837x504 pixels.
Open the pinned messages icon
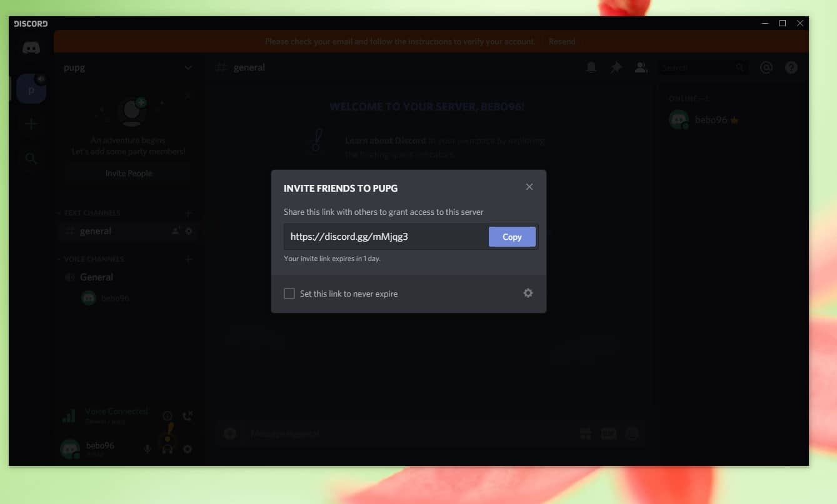(x=616, y=67)
